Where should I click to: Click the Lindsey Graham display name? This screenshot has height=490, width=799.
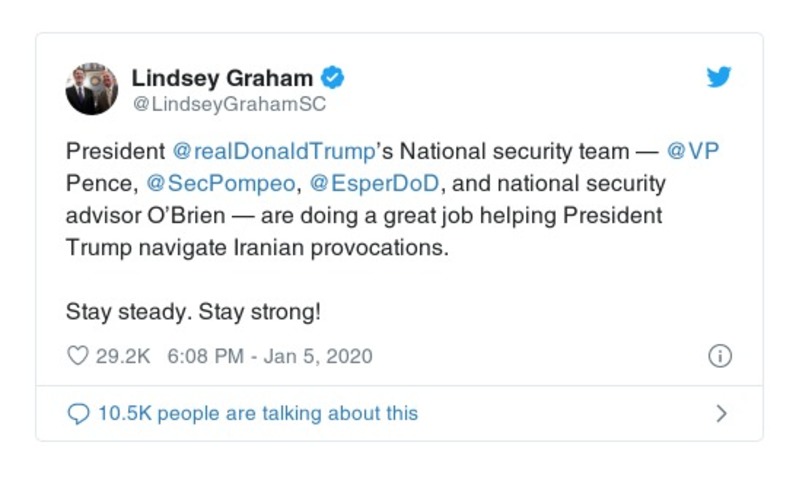(x=223, y=78)
